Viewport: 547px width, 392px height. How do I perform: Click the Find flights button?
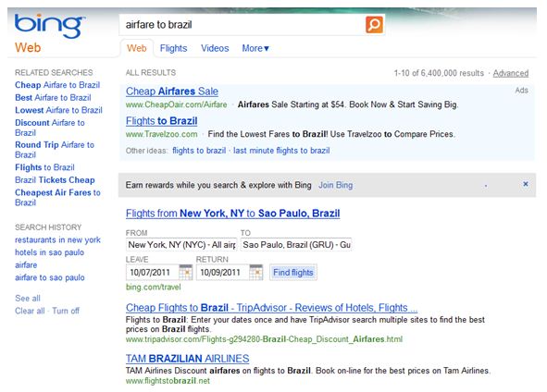point(293,272)
